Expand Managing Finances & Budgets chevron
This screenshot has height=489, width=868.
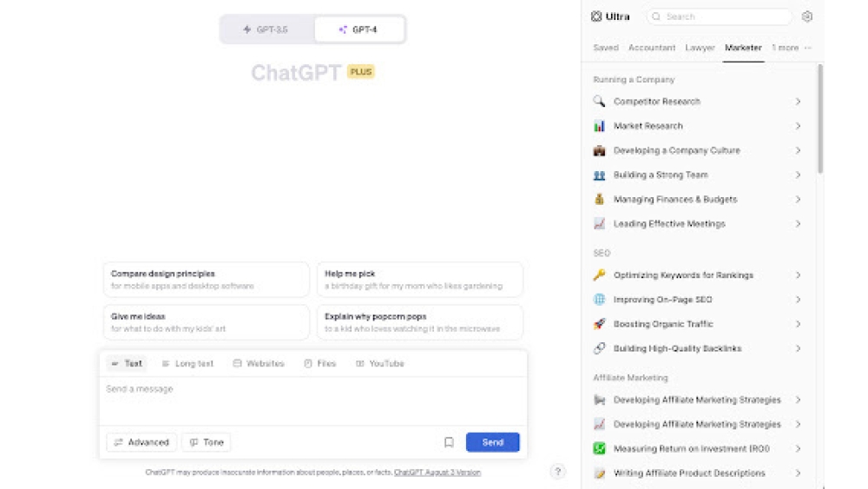pyautogui.click(x=798, y=200)
